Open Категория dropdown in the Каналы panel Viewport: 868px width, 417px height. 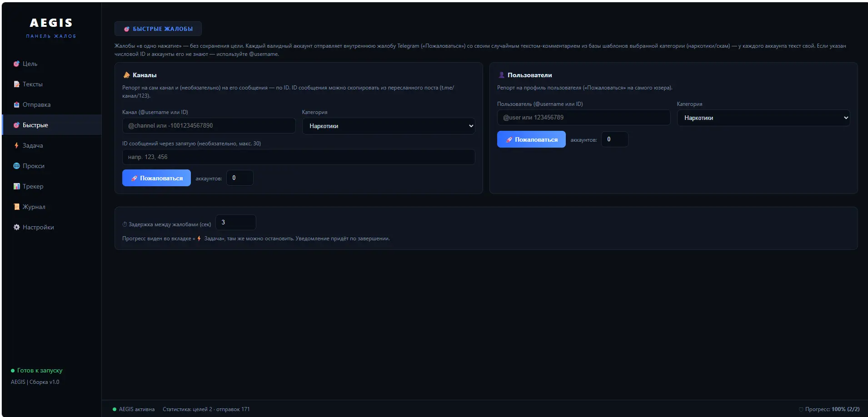pos(389,126)
